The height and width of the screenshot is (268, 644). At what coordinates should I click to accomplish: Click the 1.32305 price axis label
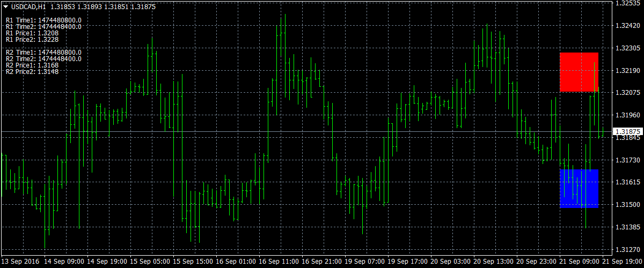627,48
